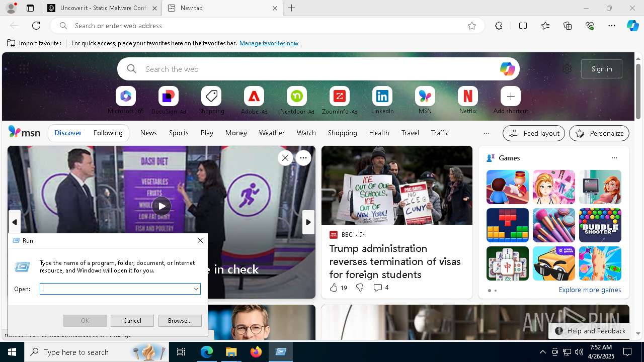Open the MSN shortcut tile
The image size is (644, 362).
point(425,96)
